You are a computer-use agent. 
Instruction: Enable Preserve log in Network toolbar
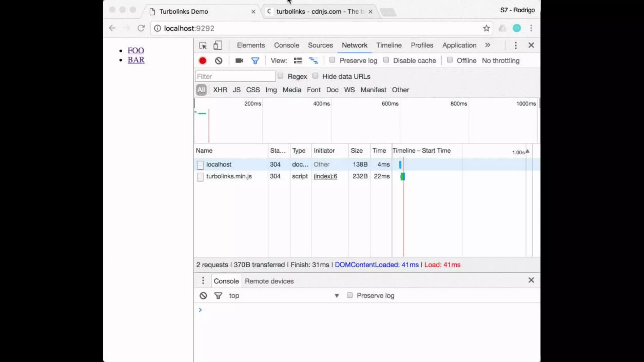pyautogui.click(x=332, y=60)
